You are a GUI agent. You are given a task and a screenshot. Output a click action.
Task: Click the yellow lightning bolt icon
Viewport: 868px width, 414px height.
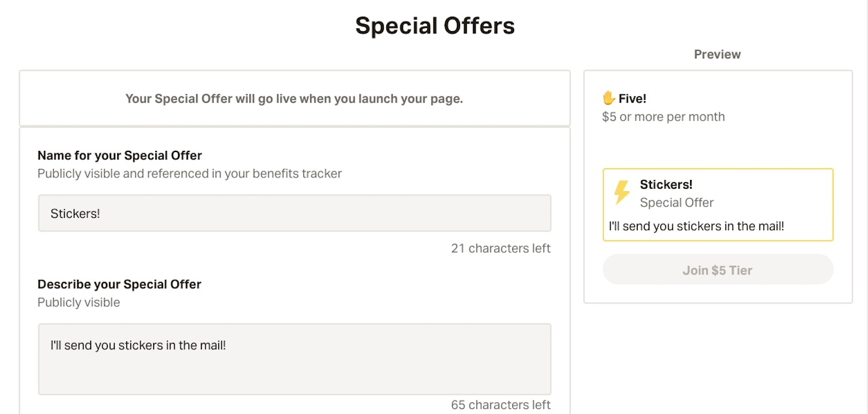(622, 192)
